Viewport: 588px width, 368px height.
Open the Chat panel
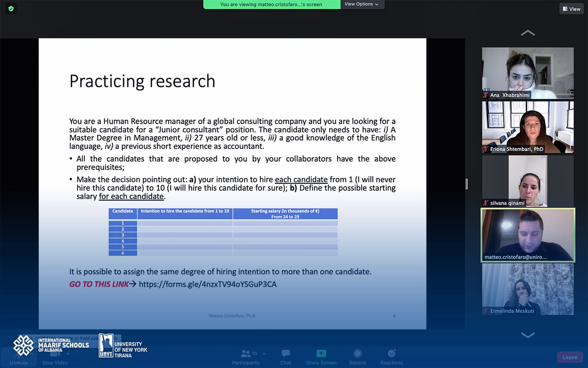point(285,357)
